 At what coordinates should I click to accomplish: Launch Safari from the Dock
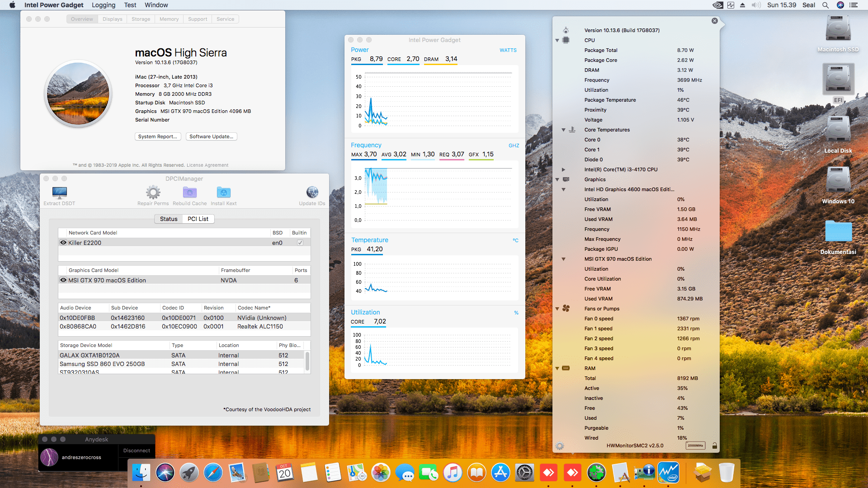point(213,472)
